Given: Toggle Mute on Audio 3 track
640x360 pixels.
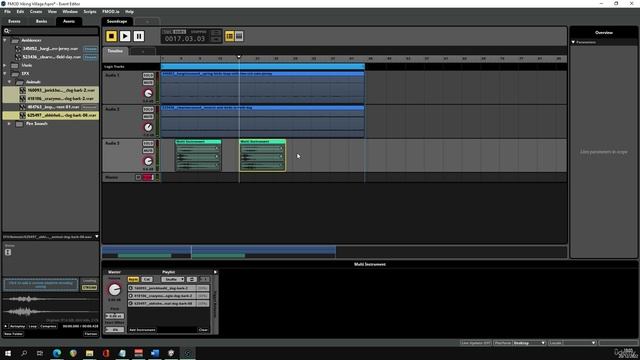Looking at the screenshot, I should click(148, 151).
